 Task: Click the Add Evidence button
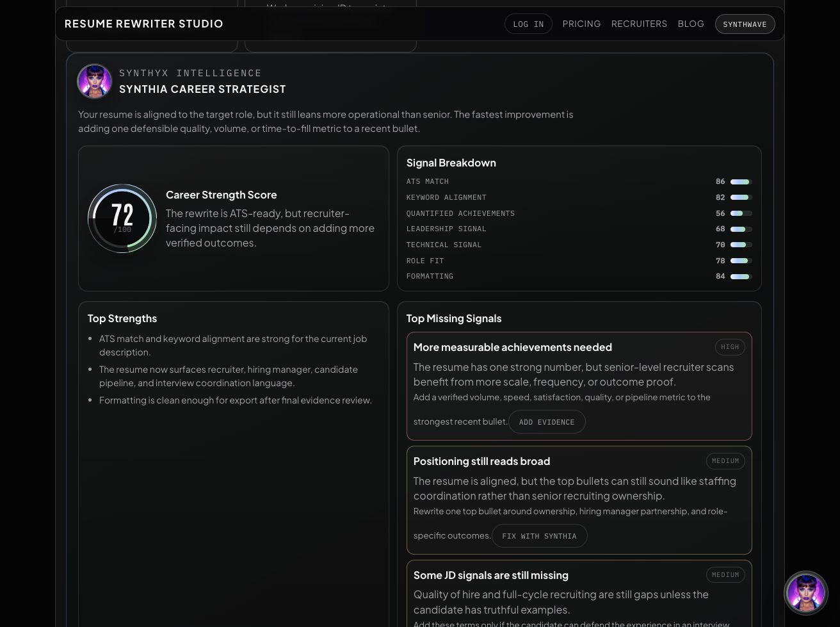point(547,422)
